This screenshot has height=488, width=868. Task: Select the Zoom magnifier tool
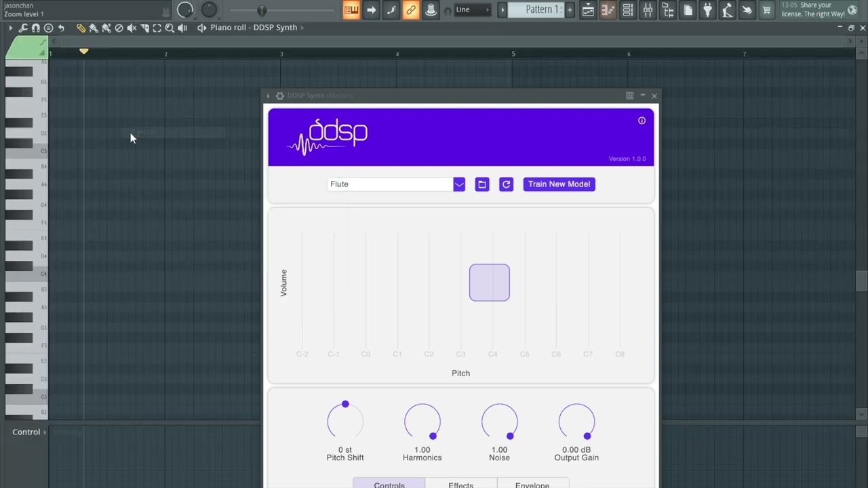click(170, 28)
